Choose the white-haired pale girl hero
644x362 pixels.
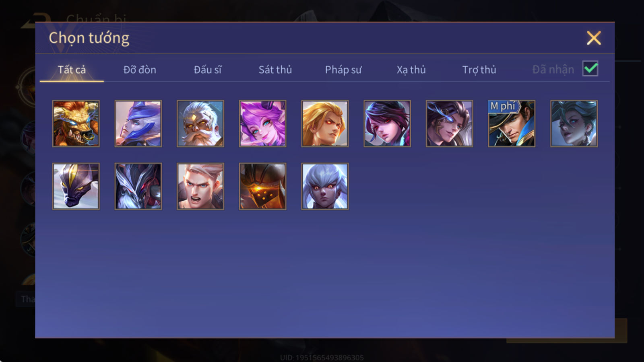[x=325, y=186]
